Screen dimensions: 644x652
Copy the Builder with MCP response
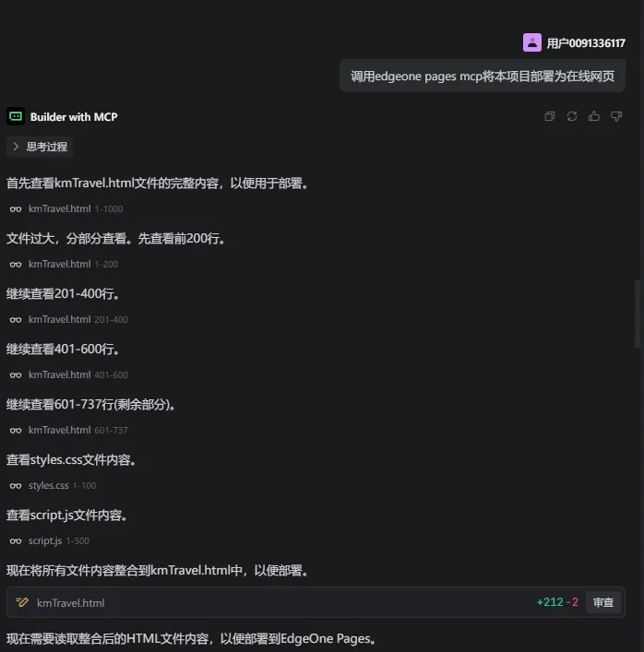point(550,116)
